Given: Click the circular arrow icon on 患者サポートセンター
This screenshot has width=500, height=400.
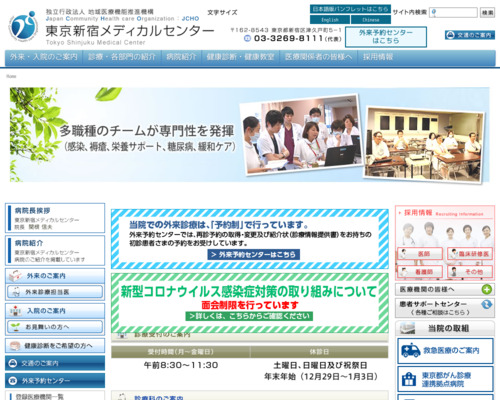Looking at the screenshot, I should [487, 304].
